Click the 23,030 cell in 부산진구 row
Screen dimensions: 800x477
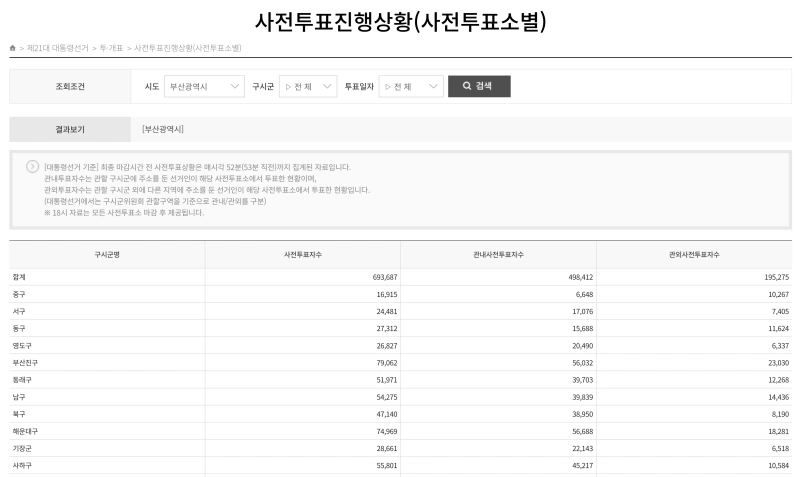779,363
